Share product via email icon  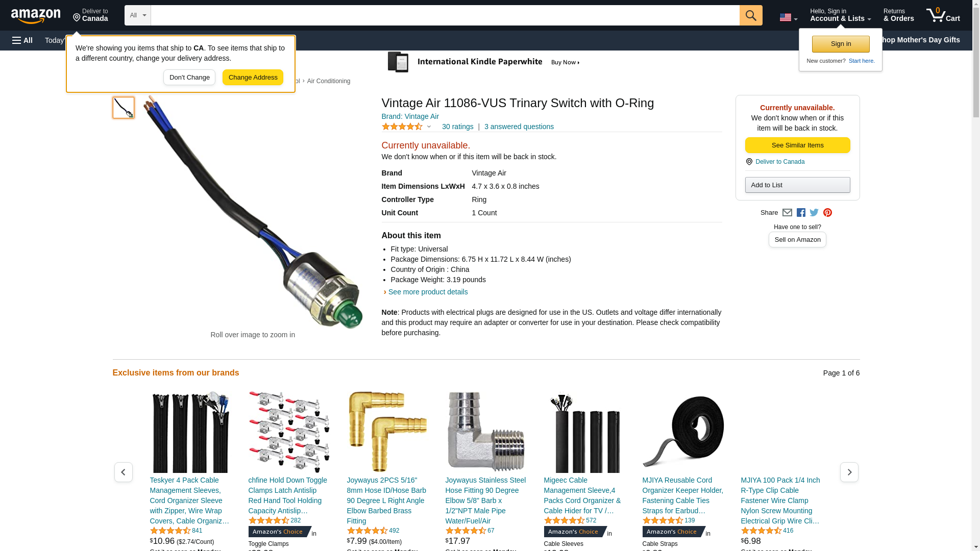(x=787, y=213)
